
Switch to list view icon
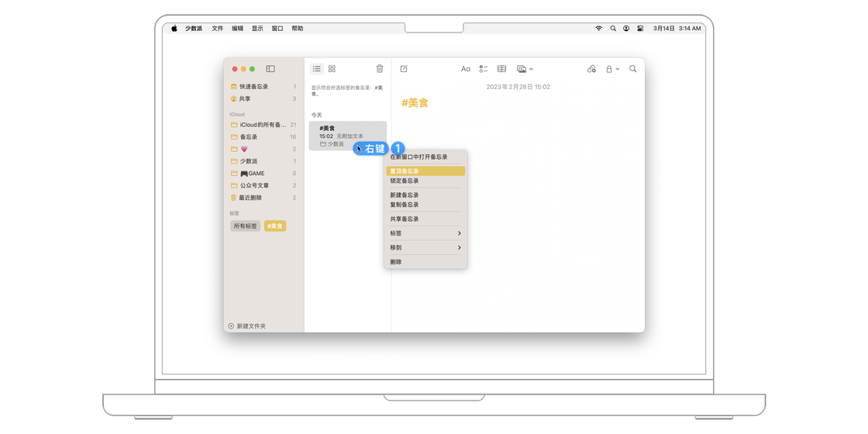(317, 69)
